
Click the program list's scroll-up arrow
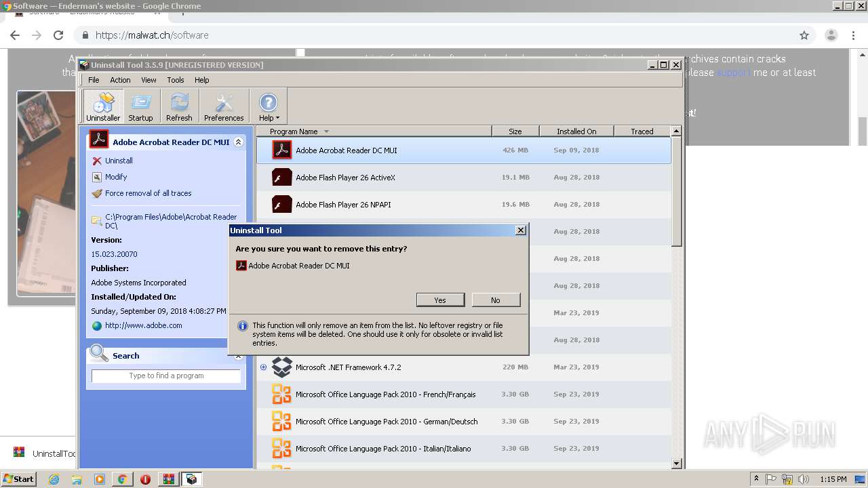click(676, 131)
